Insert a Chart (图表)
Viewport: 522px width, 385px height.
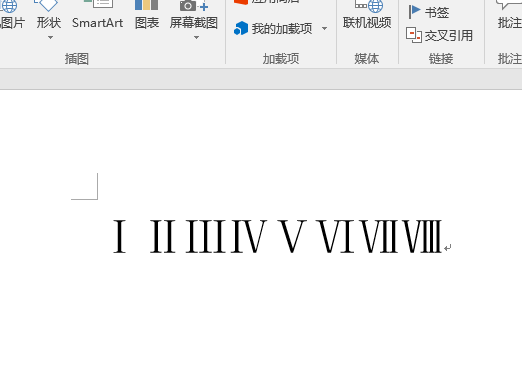[147, 16]
